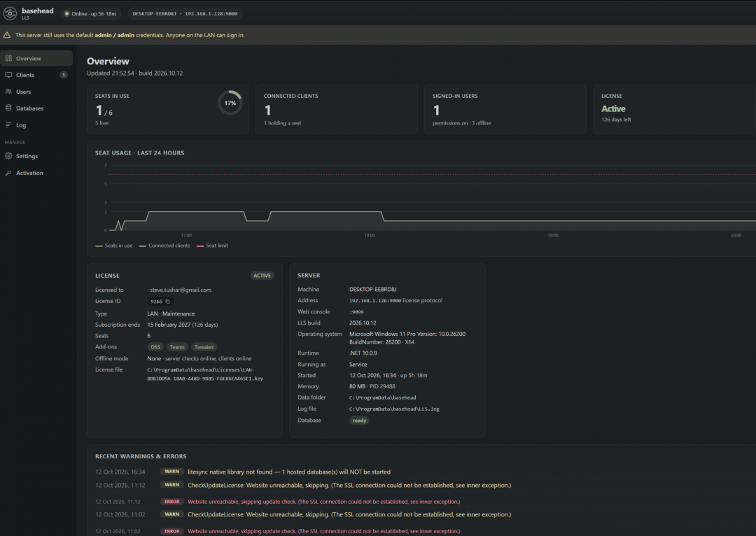Open the Clients page
756x536 pixels.
click(36, 75)
